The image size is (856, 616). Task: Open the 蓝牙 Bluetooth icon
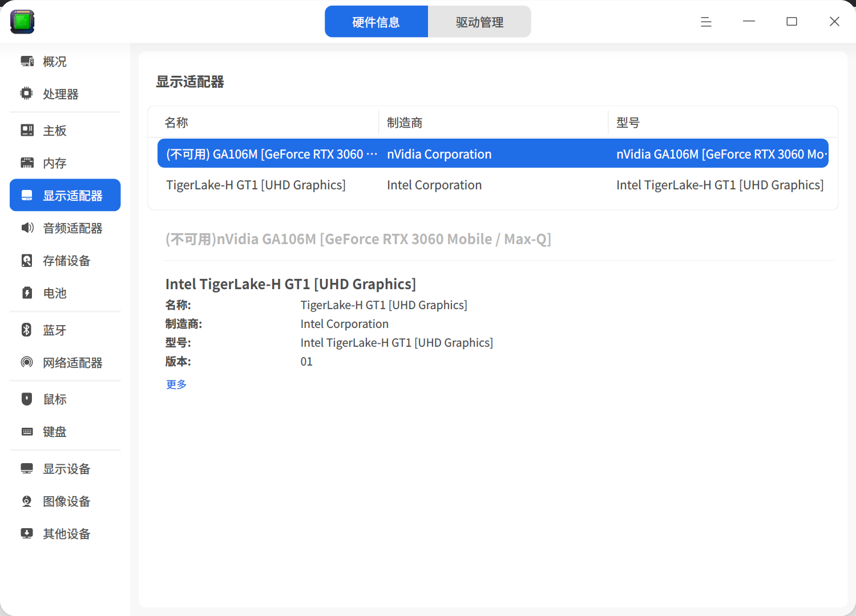[27, 330]
